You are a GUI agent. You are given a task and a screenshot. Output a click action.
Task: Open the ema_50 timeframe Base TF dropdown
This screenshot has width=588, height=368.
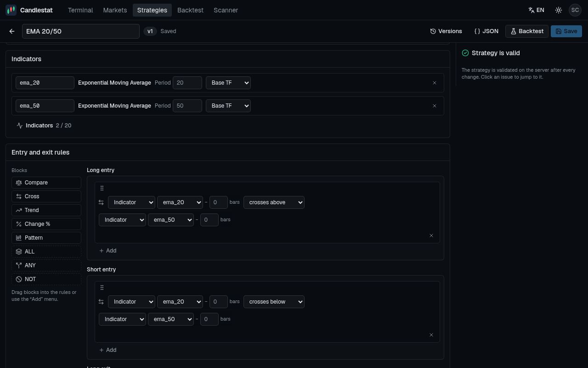228,106
